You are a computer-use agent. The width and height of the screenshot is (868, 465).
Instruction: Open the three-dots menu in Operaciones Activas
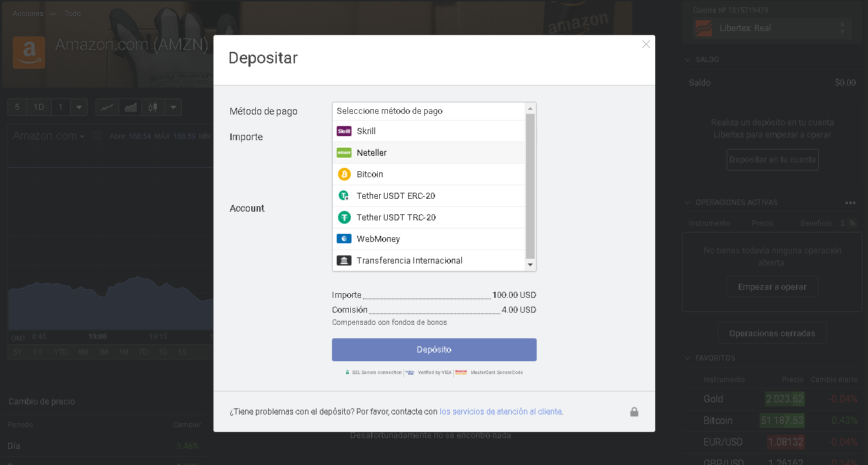[850, 203]
